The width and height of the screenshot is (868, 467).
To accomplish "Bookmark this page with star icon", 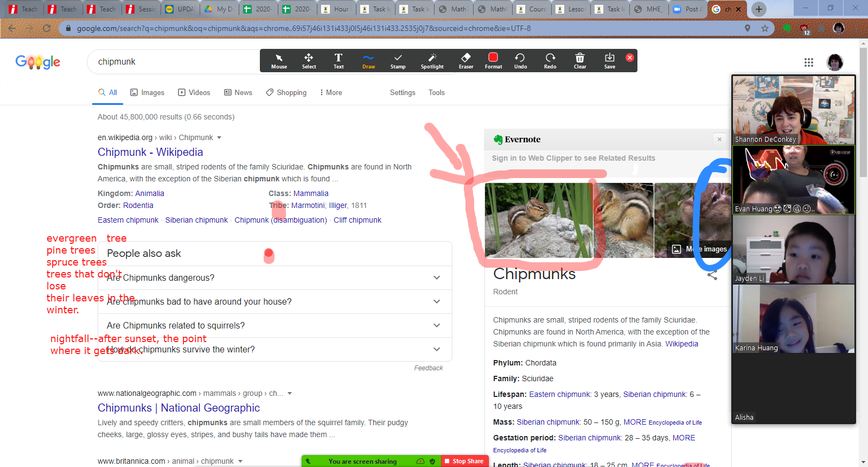I will click(765, 28).
